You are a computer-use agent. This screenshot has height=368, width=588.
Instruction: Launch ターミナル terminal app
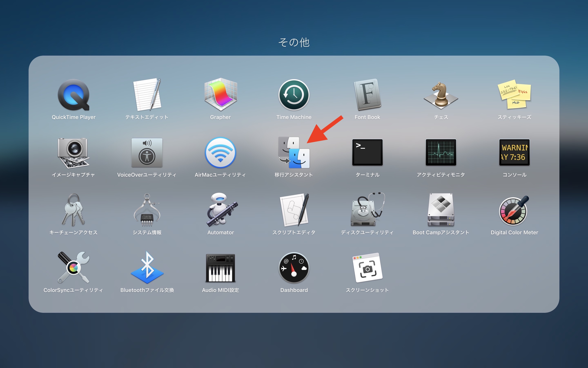367,152
